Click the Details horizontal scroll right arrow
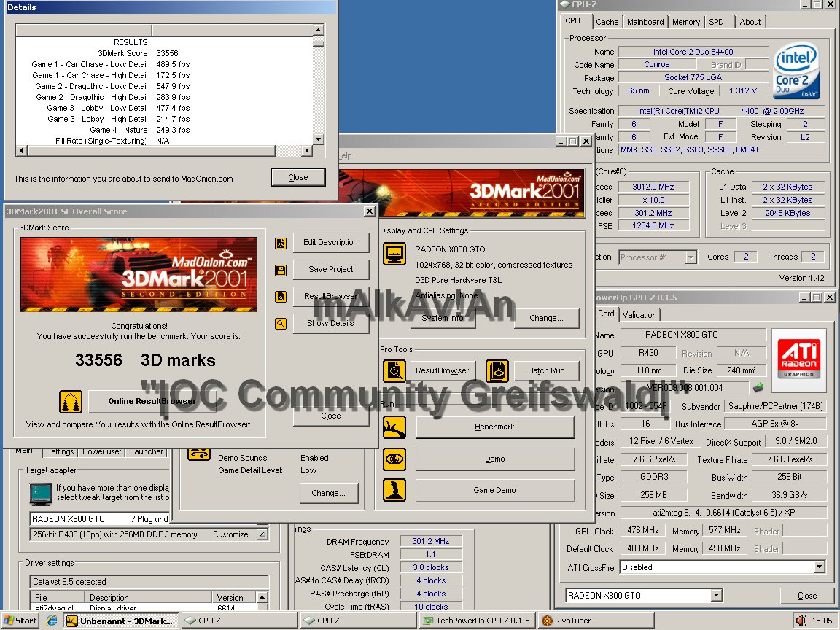 (x=306, y=151)
